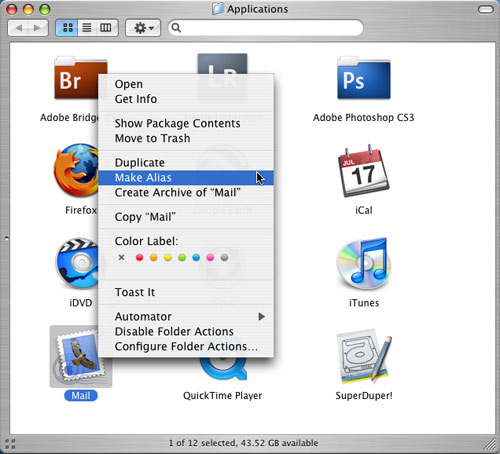Choose Open from the context menu
This screenshot has height=454, width=500.
pyautogui.click(x=186, y=84)
